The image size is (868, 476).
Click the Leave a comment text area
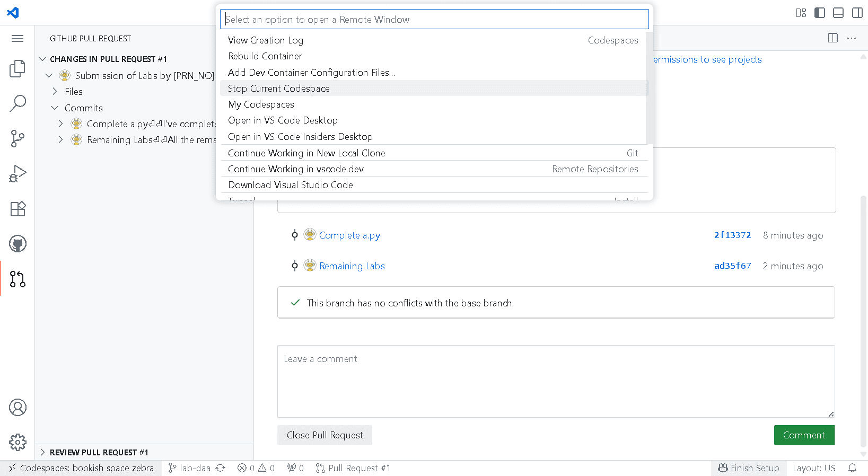(556, 381)
